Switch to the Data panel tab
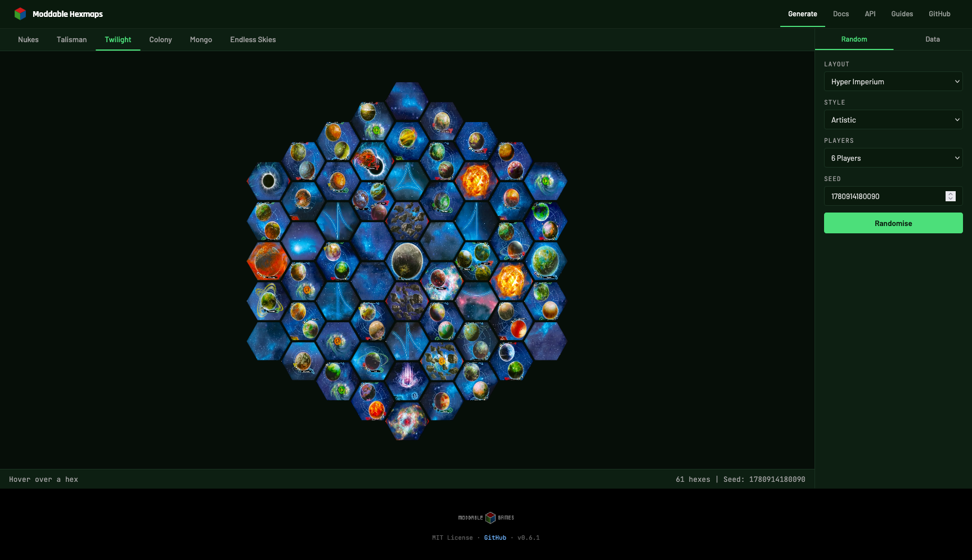 click(933, 39)
